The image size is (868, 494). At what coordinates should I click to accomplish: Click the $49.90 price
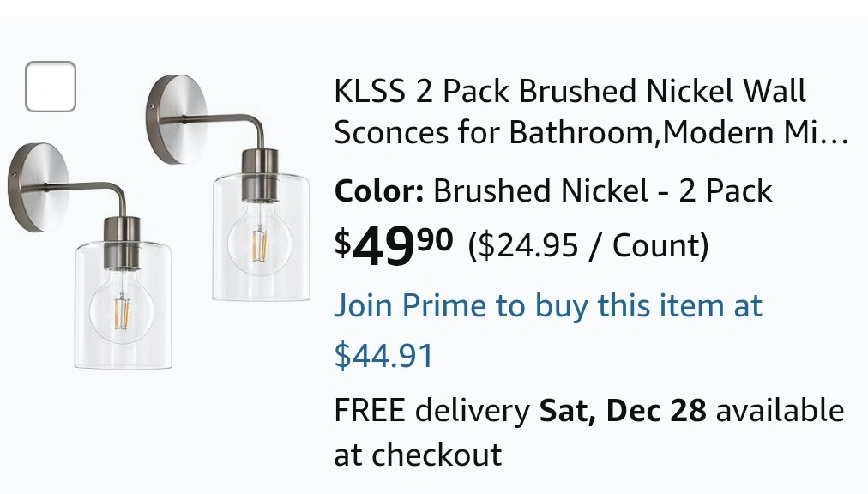click(x=394, y=246)
